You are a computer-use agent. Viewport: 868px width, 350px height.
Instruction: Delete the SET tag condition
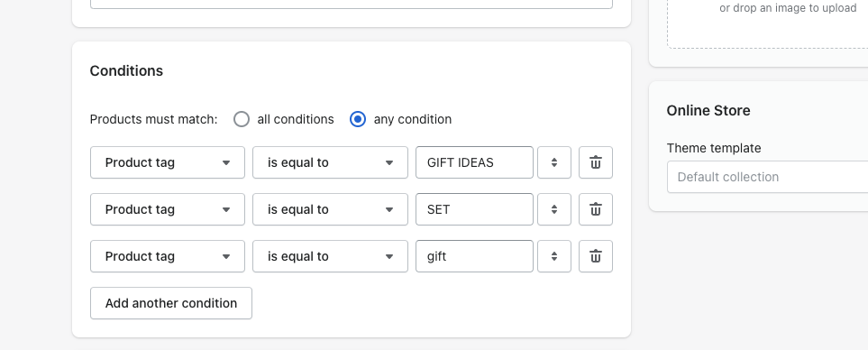click(x=596, y=209)
